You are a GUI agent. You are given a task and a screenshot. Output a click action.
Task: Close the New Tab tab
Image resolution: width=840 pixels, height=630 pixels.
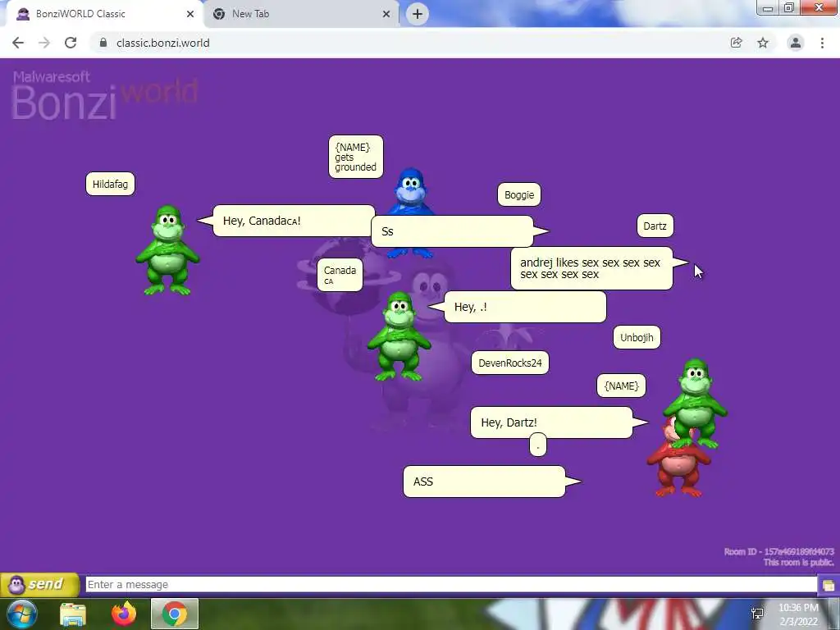[386, 14]
